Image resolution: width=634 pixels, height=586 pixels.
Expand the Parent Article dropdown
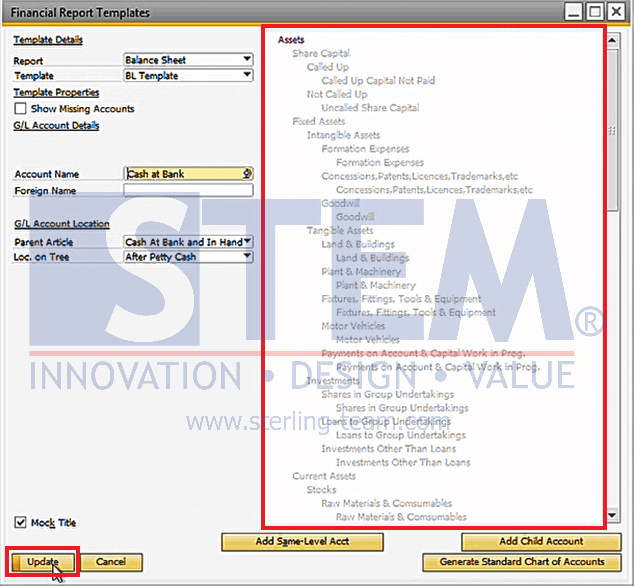[x=247, y=242]
